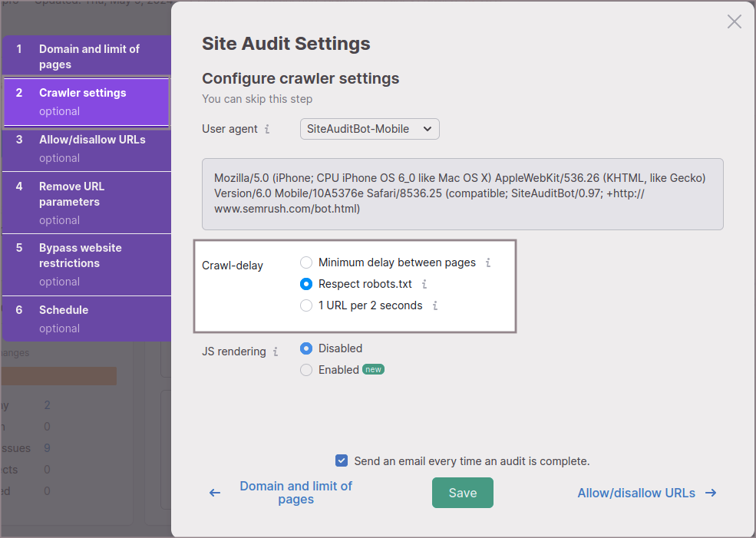Image resolution: width=756 pixels, height=538 pixels.
Task: Click info icon next to JS rendering
Action: (276, 352)
